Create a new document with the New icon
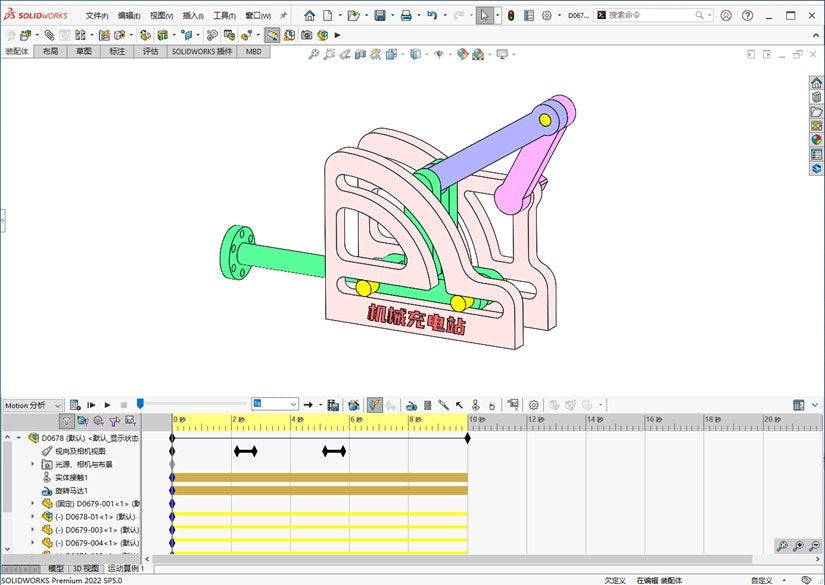 click(x=327, y=16)
